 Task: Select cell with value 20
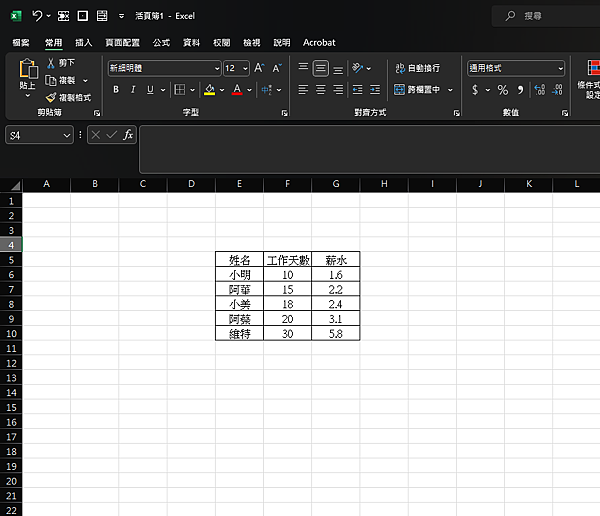(x=287, y=319)
